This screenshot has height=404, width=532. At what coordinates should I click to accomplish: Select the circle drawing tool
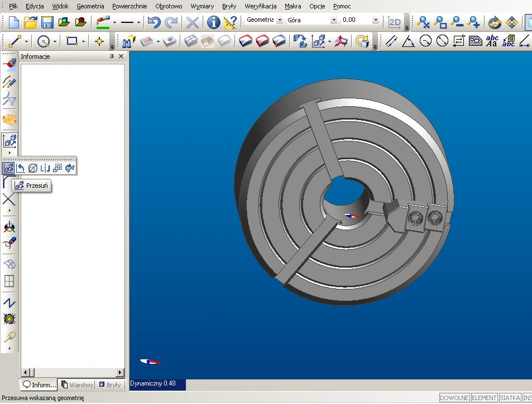(x=44, y=41)
